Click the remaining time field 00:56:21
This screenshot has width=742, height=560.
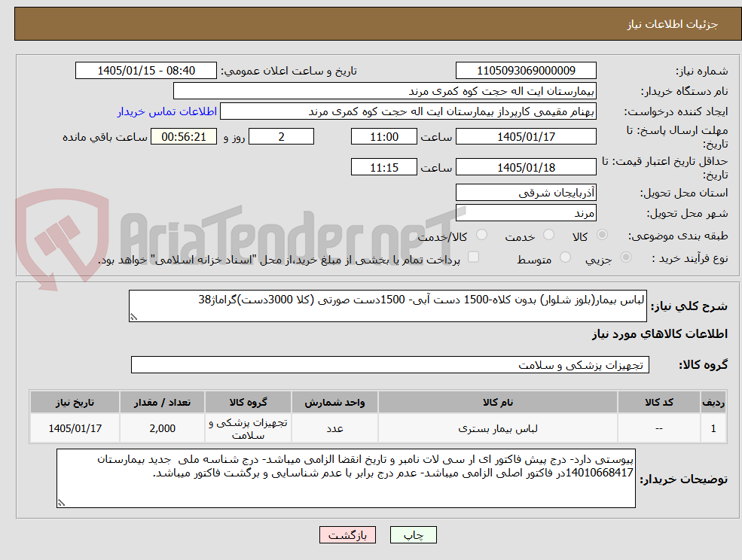(184, 137)
